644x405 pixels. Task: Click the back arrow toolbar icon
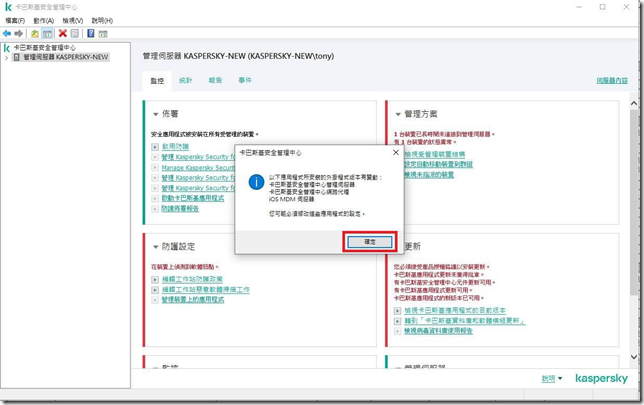tap(7, 34)
